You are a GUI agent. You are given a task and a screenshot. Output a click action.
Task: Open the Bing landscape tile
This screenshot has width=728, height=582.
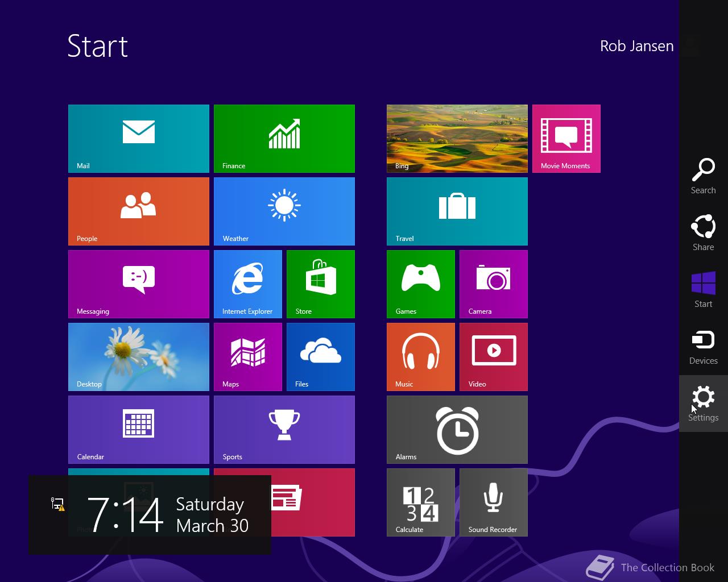457,139
